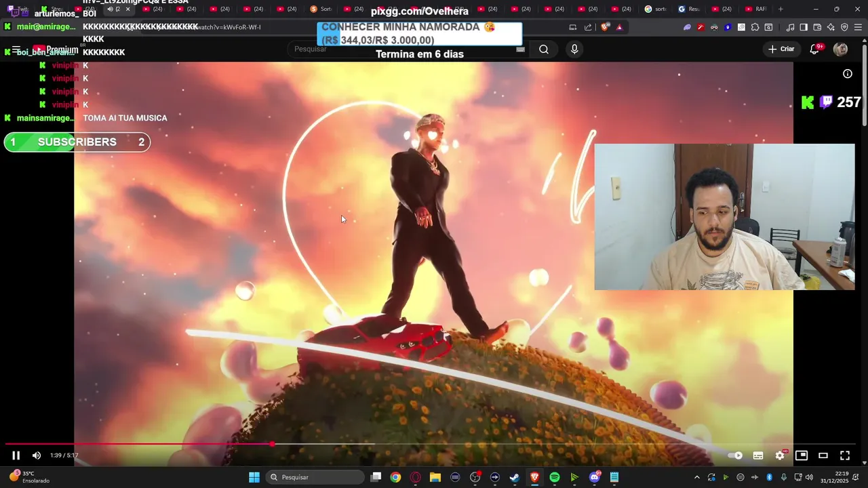Toggle the browser sidebar panel
Screen dimensions: 868x488
click(804, 27)
